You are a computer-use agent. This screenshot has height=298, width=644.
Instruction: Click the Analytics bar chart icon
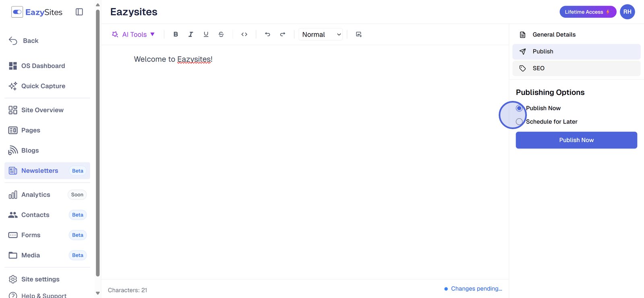[13, 195]
